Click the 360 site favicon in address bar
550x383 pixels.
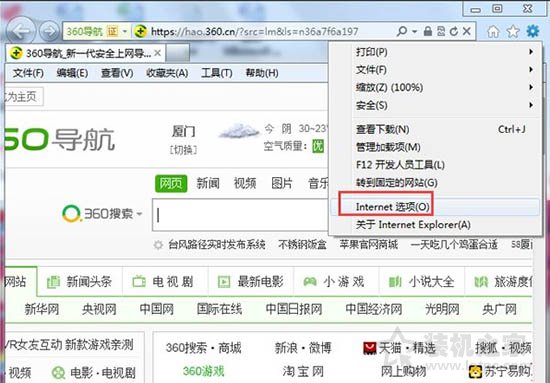click(140, 32)
